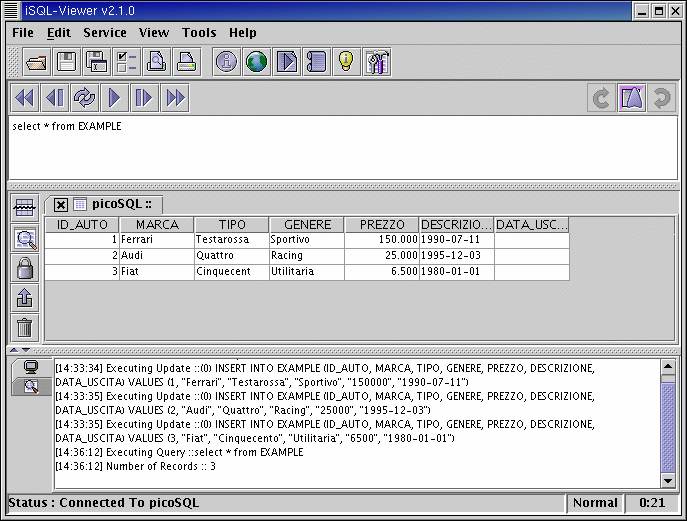Click the table grid sidebar icon
687x521 pixels.
coord(25,208)
